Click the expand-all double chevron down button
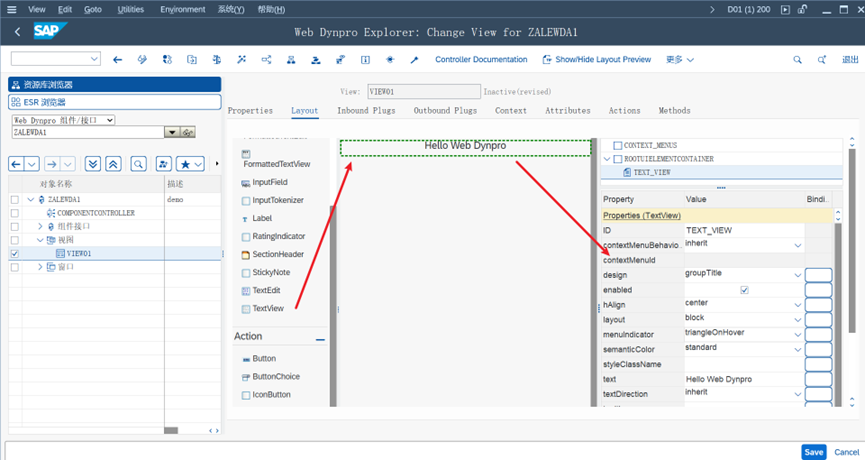This screenshot has width=865, height=460. tap(93, 164)
